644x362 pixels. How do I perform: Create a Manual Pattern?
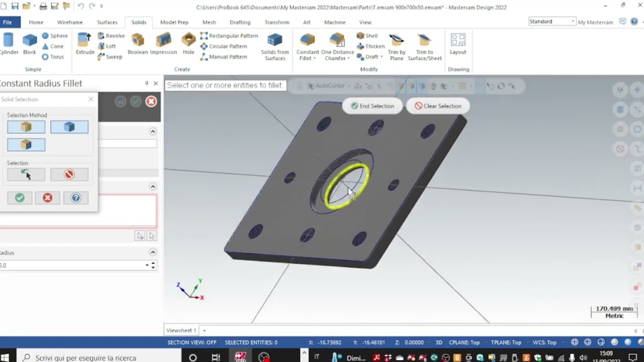(x=223, y=57)
